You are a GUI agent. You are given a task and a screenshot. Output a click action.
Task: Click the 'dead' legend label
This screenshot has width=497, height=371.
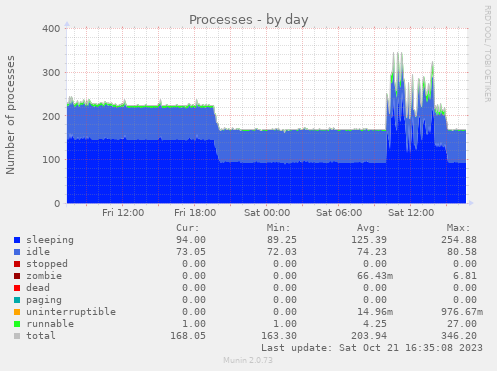tap(38, 288)
